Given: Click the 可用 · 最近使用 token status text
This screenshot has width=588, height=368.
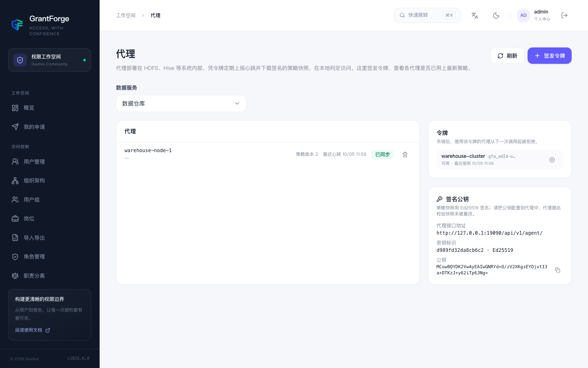Looking at the screenshot, I should pos(468,164).
